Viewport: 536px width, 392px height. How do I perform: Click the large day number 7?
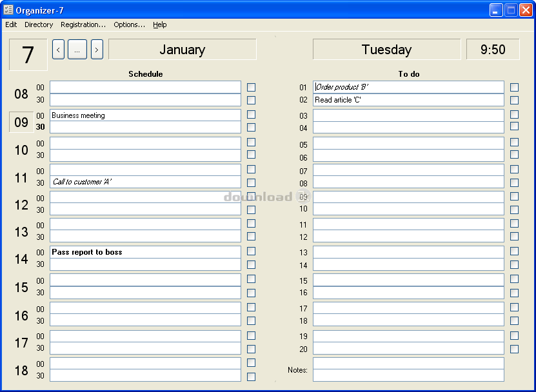point(28,55)
